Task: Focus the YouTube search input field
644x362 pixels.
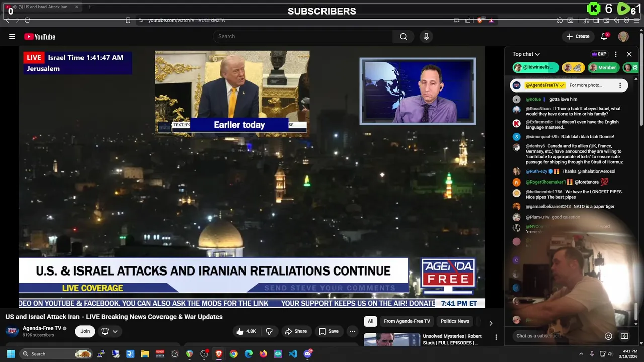Action: [x=303, y=36]
